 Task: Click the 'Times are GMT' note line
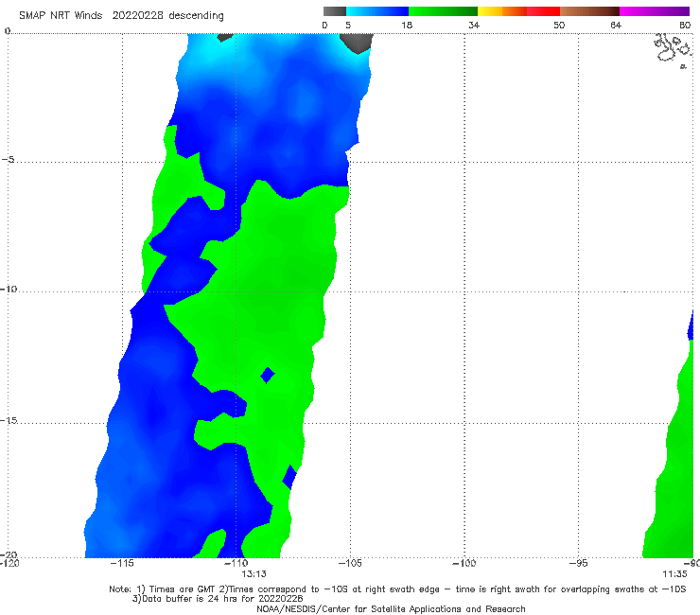pyautogui.click(x=397, y=589)
